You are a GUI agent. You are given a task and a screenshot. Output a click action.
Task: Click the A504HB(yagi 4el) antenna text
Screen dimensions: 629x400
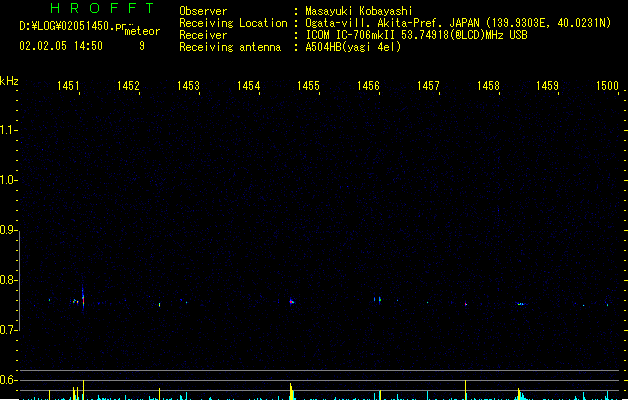coord(353,47)
